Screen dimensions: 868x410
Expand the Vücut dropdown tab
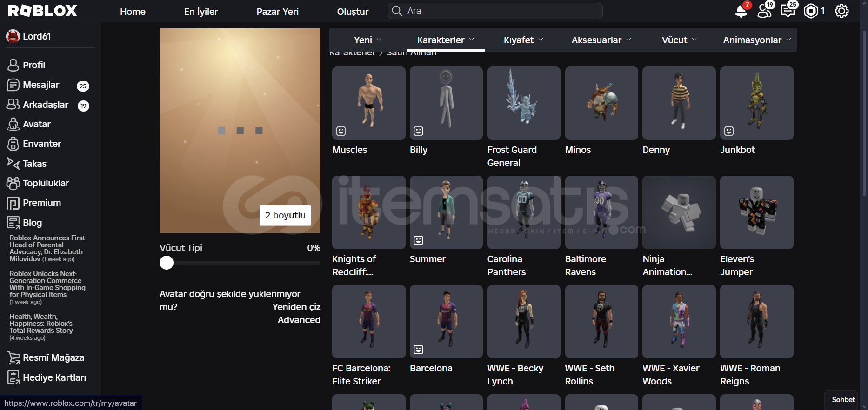[x=679, y=40]
